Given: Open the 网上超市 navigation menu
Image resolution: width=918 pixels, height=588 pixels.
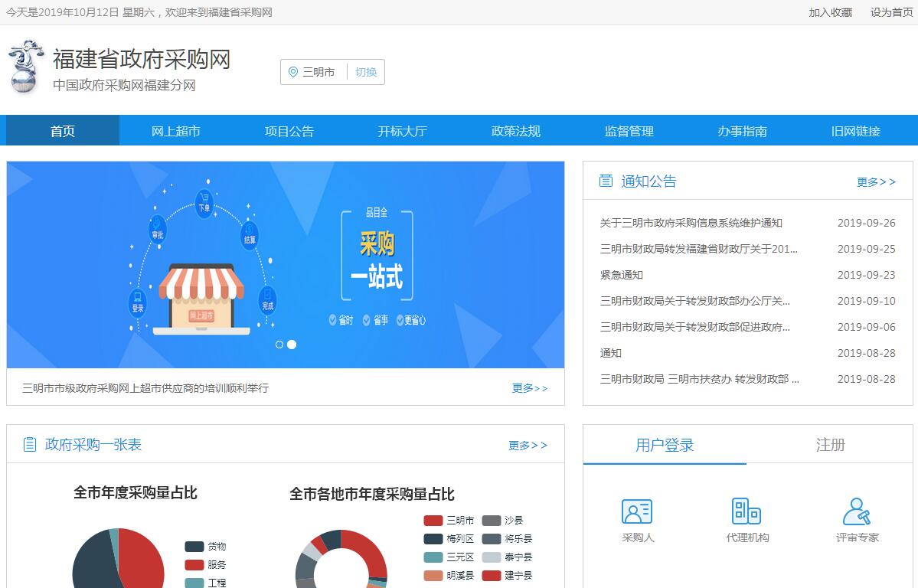Looking at the screenshot, I should [x=175, y=131].
